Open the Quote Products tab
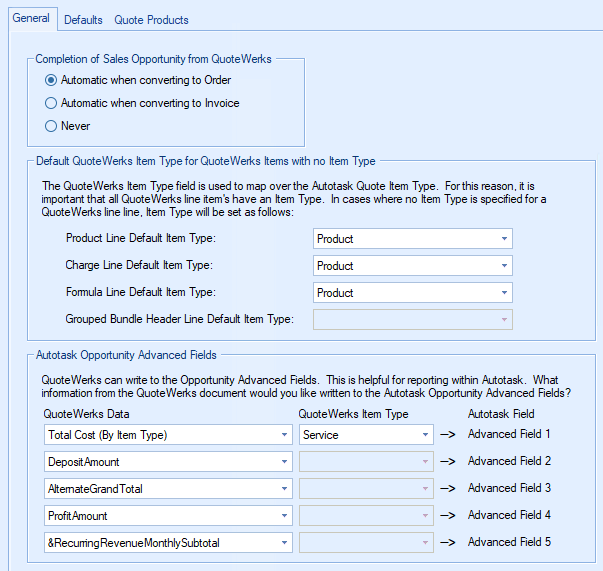 151,19
